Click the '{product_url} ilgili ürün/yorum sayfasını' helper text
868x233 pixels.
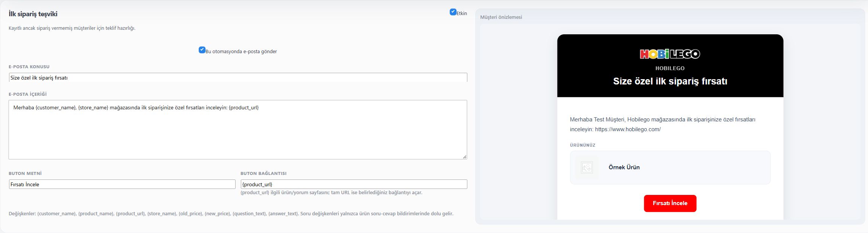[x=332, y=193]
